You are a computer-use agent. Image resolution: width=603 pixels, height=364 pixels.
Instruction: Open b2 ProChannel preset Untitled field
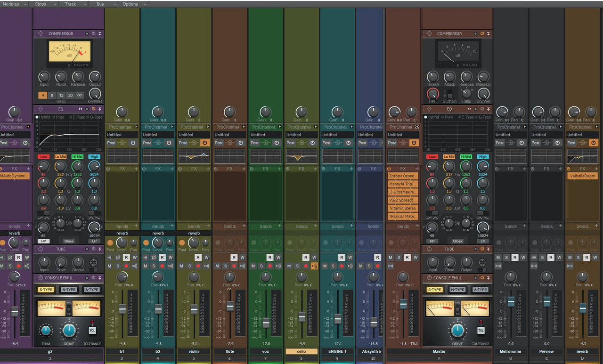pyautogui.click(x=158, y=135)
